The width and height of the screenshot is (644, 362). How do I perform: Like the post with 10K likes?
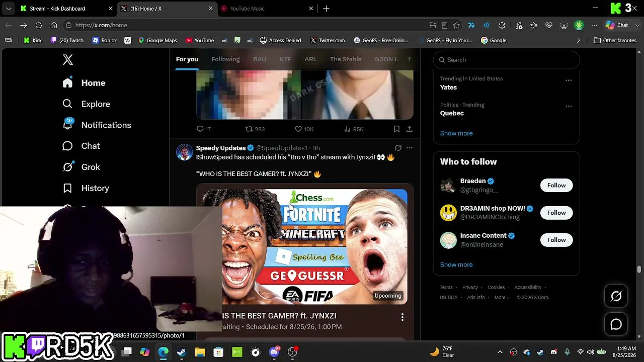pos(304,129)
